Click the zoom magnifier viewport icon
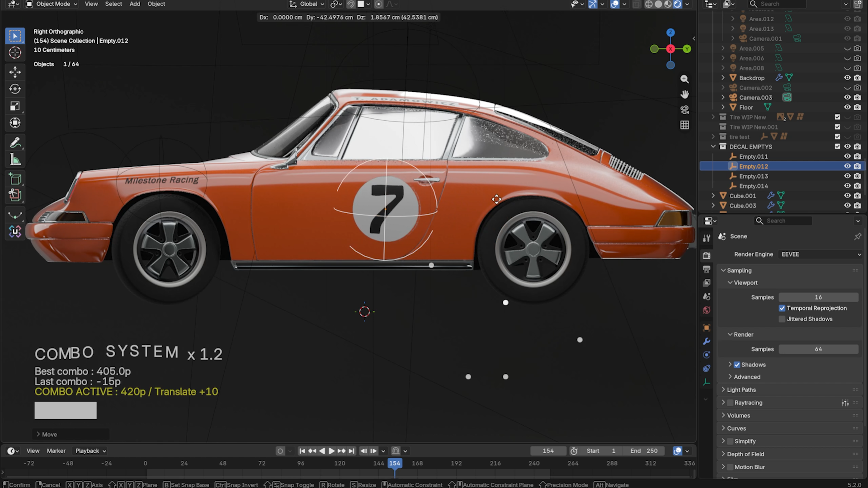This screenshot has width=868, height=488. [685, 79]
